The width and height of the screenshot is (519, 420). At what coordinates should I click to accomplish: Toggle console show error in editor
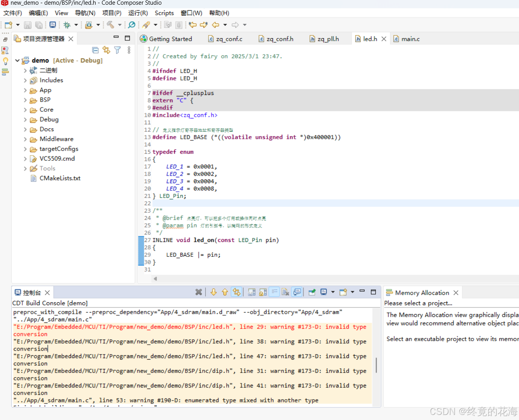click(x=236, y=292)
